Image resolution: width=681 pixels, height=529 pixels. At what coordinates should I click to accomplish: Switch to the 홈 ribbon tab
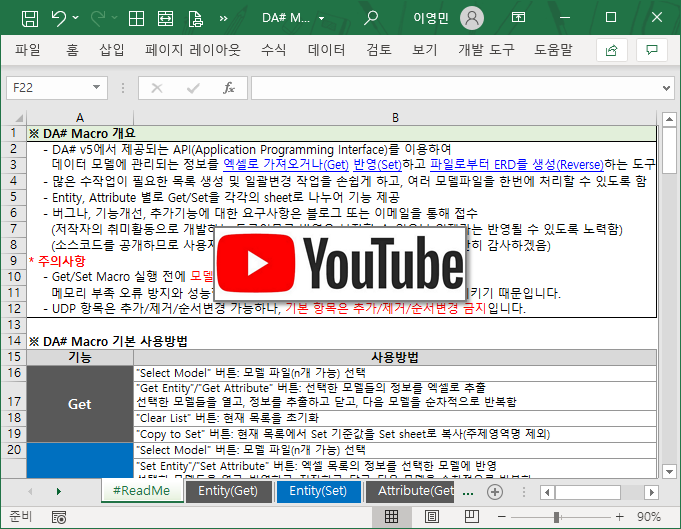click(x=72, y=50)
